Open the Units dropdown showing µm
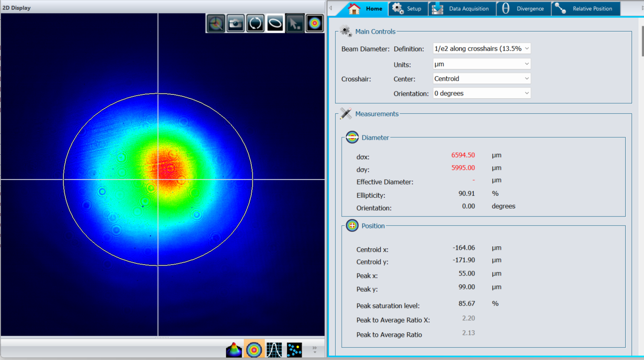644x360 pixels. point(482,64)
